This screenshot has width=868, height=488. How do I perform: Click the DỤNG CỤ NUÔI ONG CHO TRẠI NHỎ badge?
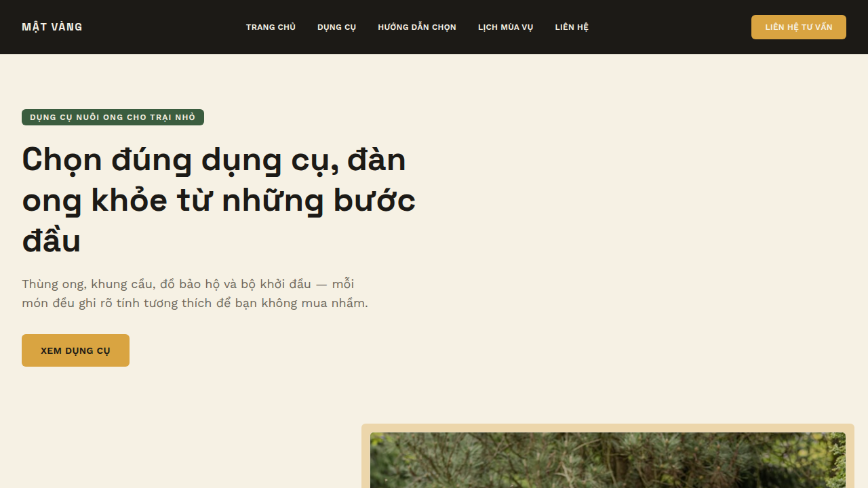tap(113, 117)
